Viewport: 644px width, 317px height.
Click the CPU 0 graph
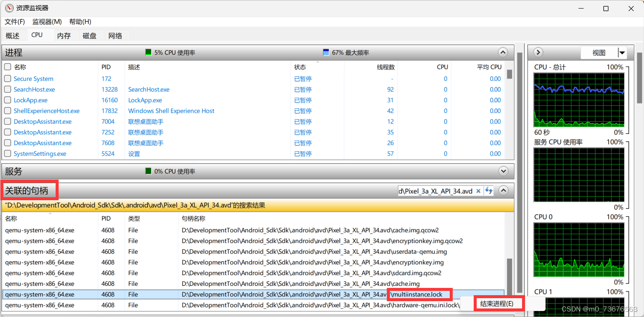[579, 249]
